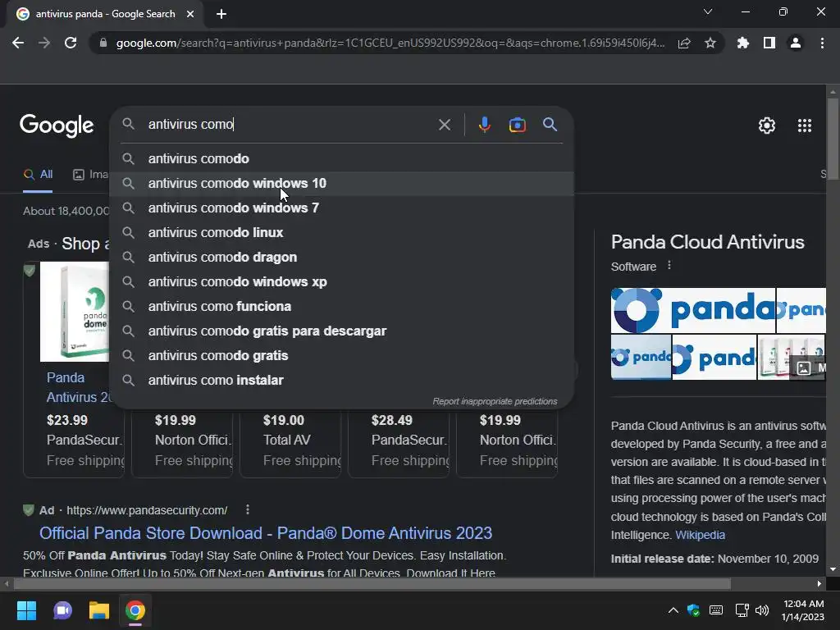Click Report inappropriate predictions link
The image size is (840, 630).
495,401
